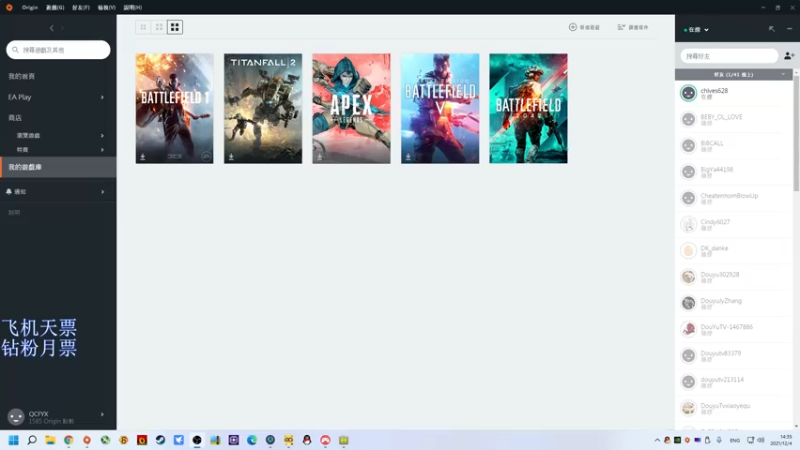Click download icon on Titanfall 2 tile
This screenshot has width=800, height=450.
tap(231, 157)
